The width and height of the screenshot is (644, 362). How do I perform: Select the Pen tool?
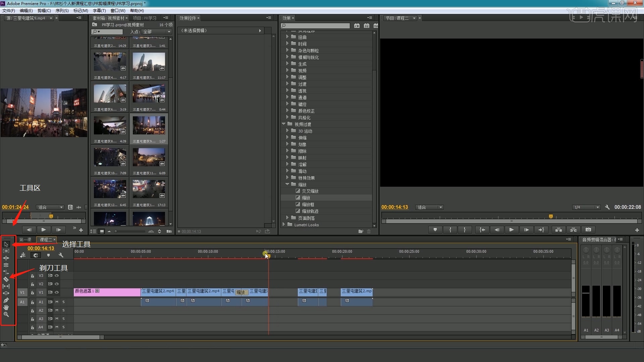pos(6,300)
